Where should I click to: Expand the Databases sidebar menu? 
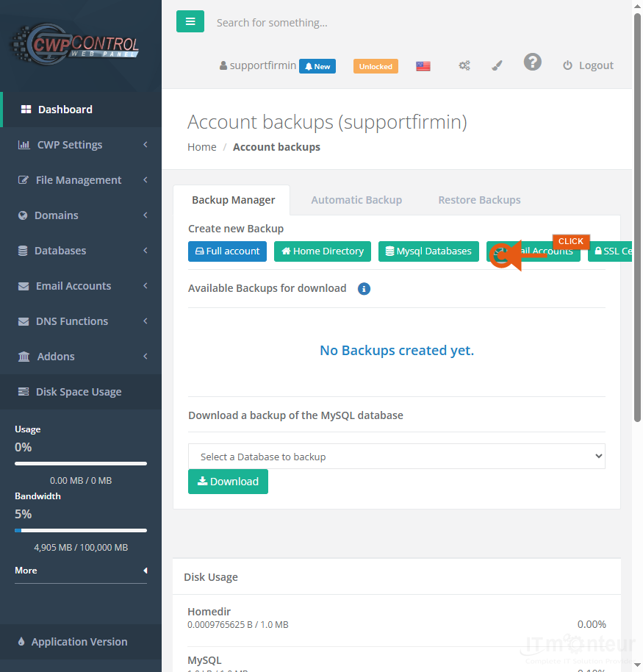click(81, 251)
